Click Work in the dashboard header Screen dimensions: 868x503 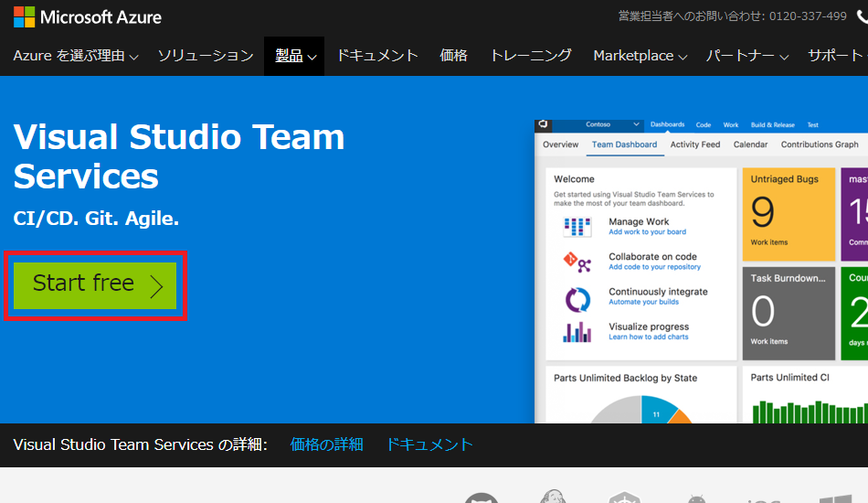[x=731, y=124]
